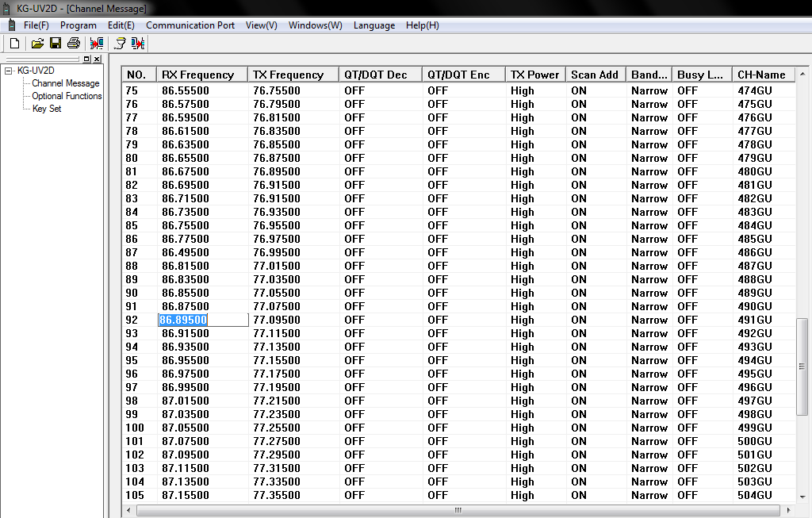
Task: Click the communication port cable icon
Action: (x=120, y=43)
